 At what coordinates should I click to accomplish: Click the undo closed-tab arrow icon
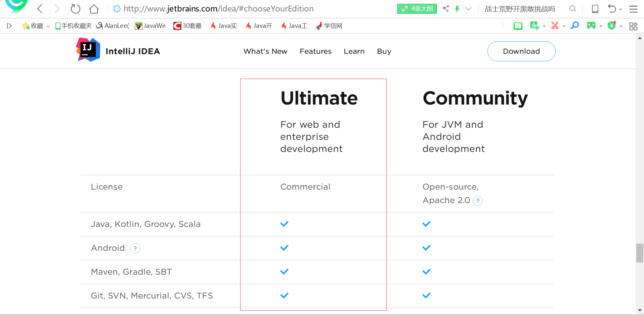612,9
